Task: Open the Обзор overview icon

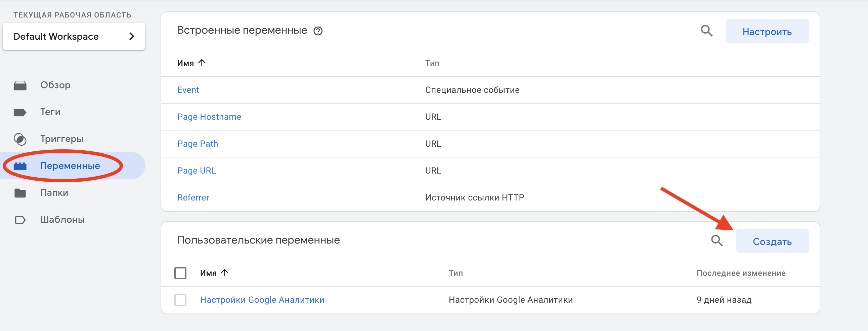Action: click(x=20, y=85)
